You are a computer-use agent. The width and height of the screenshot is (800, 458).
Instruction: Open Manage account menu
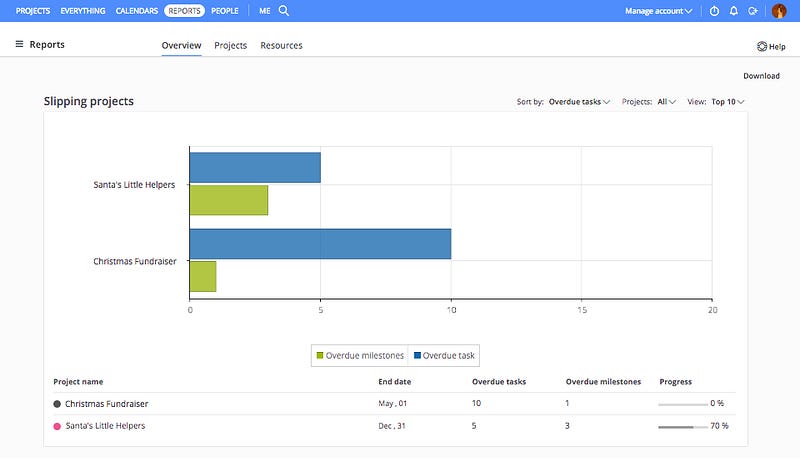click(658, 11)
